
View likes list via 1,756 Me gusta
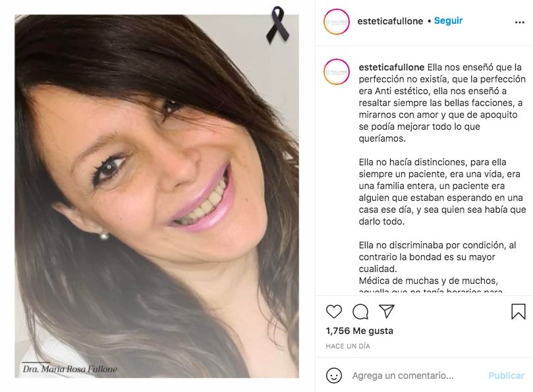[359, 331]
